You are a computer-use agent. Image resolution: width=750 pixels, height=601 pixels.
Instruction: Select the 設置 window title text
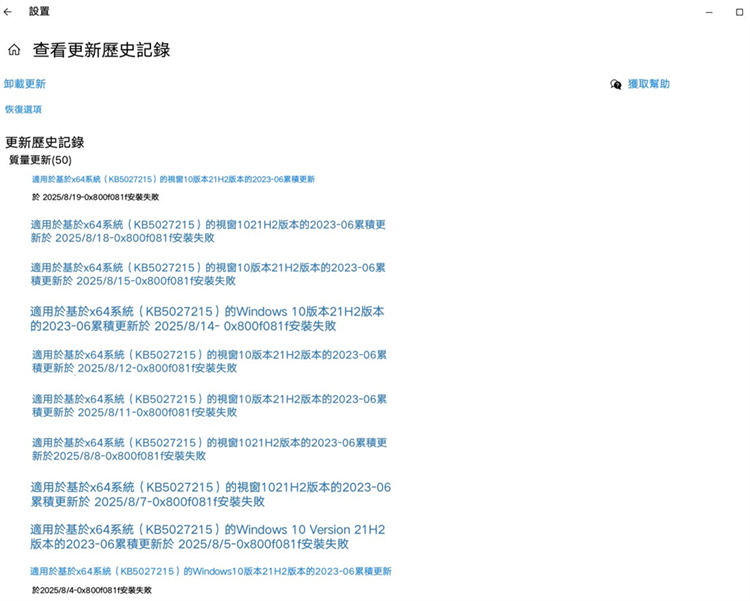click(x=39, y=11)
